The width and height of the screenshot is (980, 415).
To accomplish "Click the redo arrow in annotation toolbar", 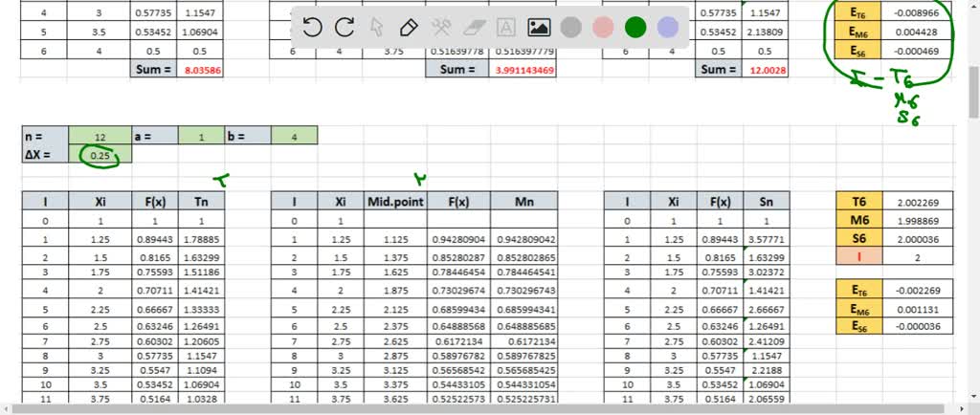I will pyautogui.click(x=345, y=28).
